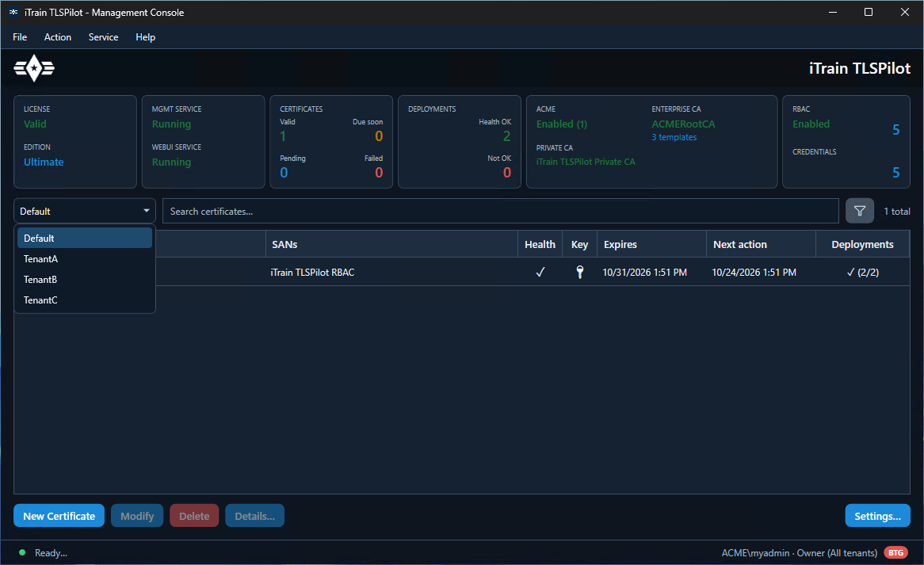Click the WEBUI SERVICE Running status
The height and width of the screenshot is (565, 924).
(171, 162)
